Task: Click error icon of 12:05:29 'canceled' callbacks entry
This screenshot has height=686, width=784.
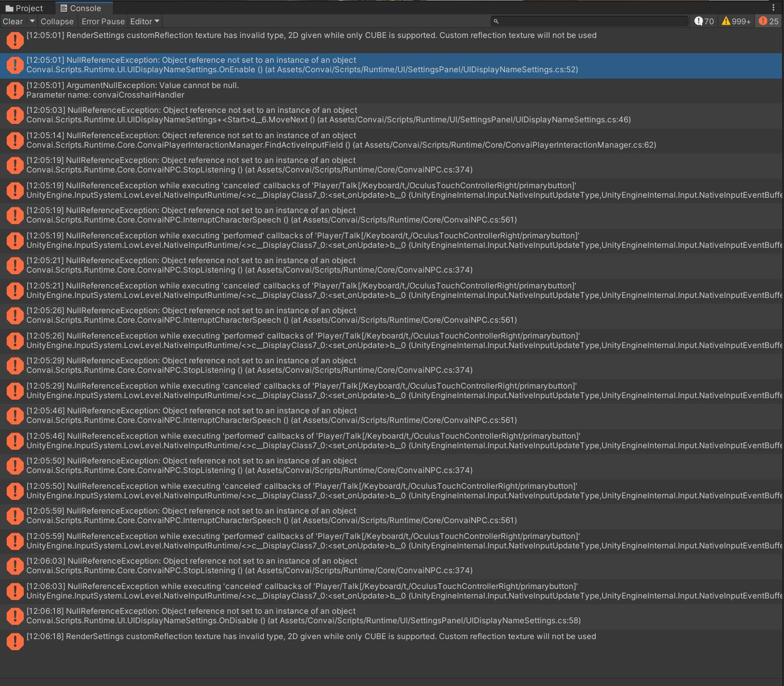Action: pyautogui.click(x=15, y=391)
